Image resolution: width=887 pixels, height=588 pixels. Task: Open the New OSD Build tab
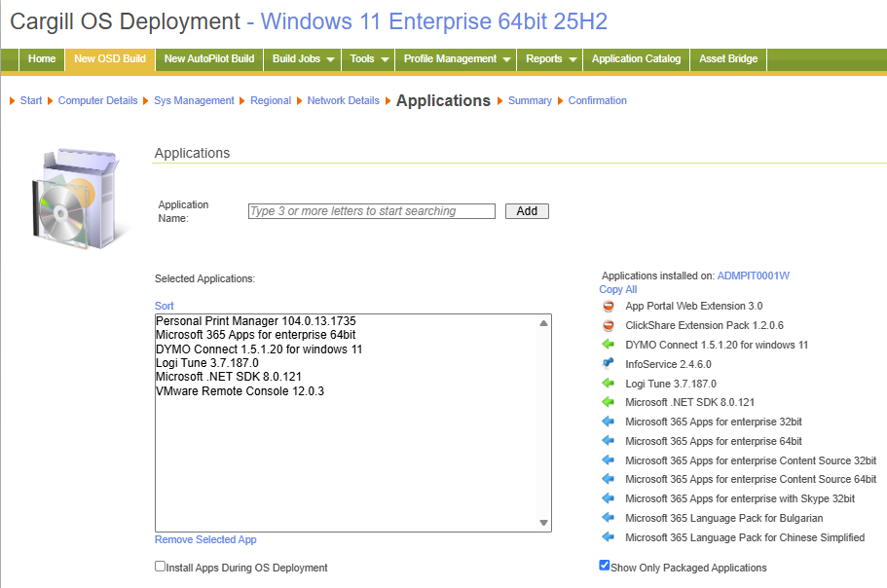tap(110, 58)
